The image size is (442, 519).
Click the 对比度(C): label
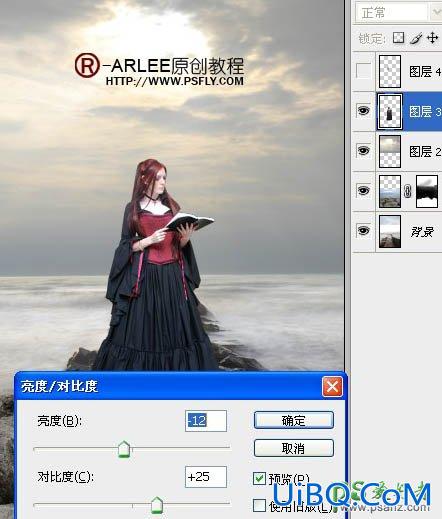click(65, 477)
